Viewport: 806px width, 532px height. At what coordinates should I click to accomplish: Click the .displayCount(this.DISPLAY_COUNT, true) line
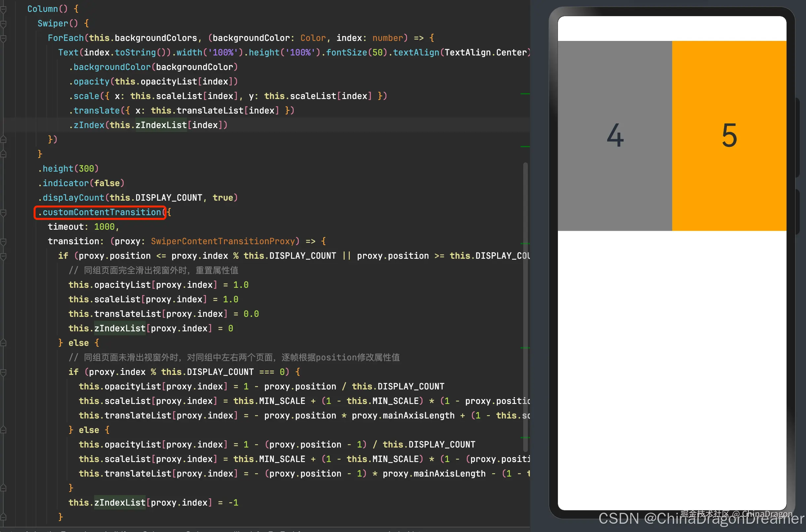[x=138, y=198]
